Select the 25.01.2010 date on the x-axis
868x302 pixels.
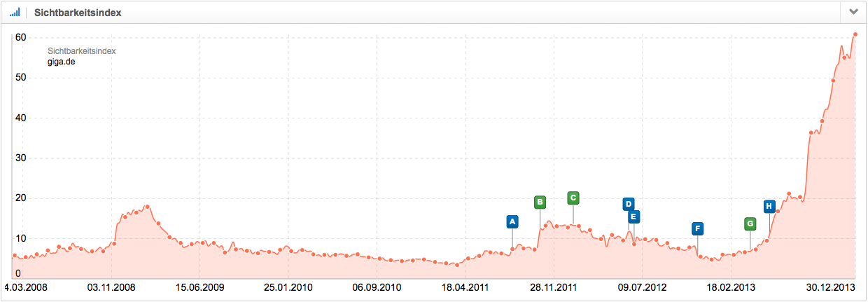click(288, 288)
